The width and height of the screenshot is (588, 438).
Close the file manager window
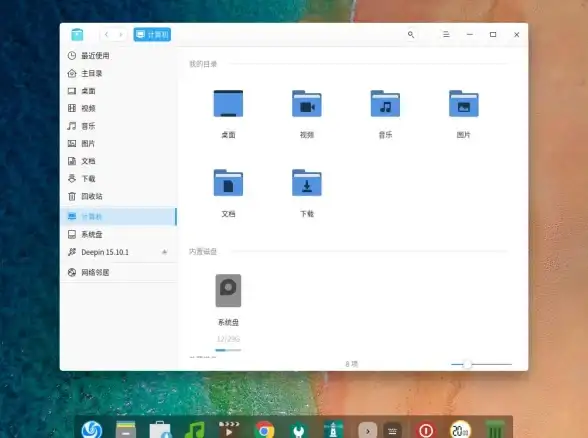click(516, 34)
